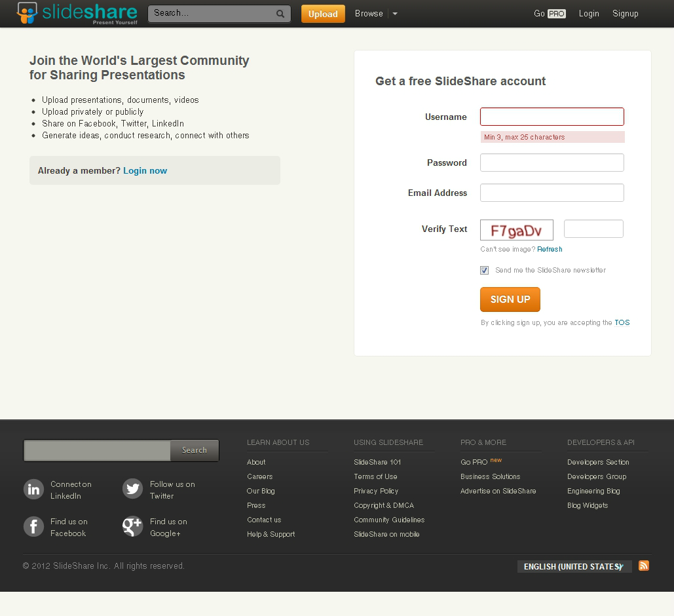Open the Developers Group link
Screen dimensions: 674x616
[597, 476]
